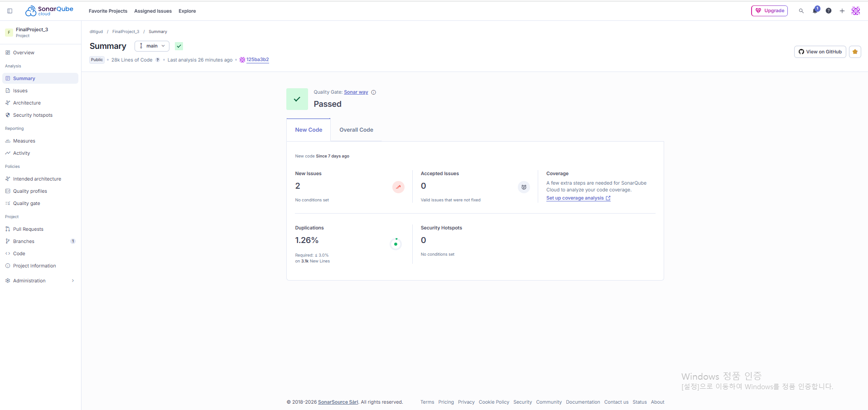Open Intended architecture in the sidebar
Screen dimensions: 868x410
pyautogui.click(x=40, y=179)
